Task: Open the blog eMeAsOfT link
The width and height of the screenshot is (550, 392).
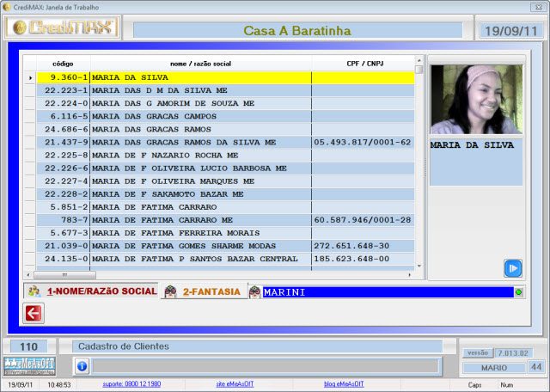Action: tap(344, 384)
